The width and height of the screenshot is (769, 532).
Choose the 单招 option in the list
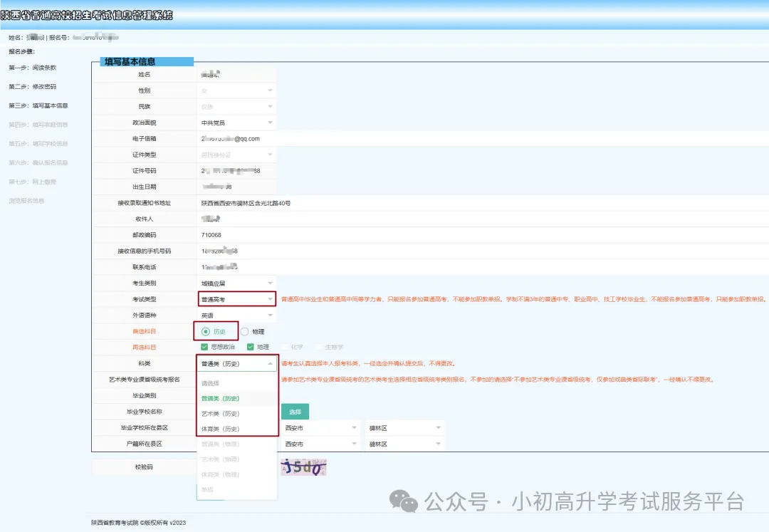pos(236,489)
